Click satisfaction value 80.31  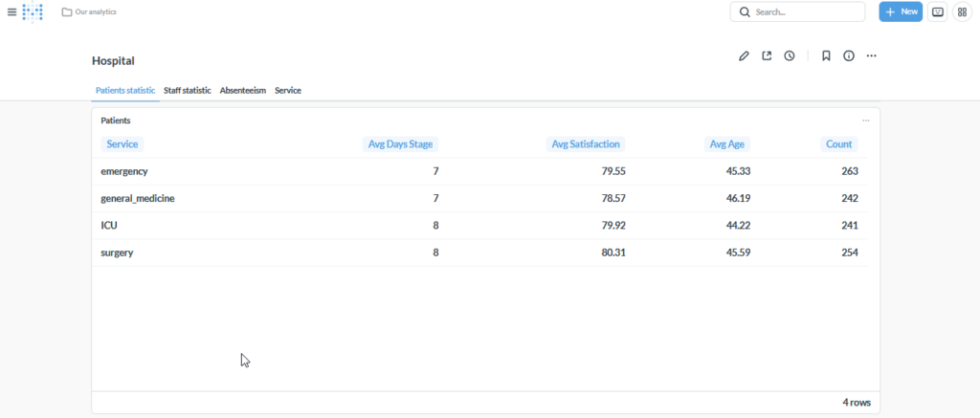tap(613, 253)
